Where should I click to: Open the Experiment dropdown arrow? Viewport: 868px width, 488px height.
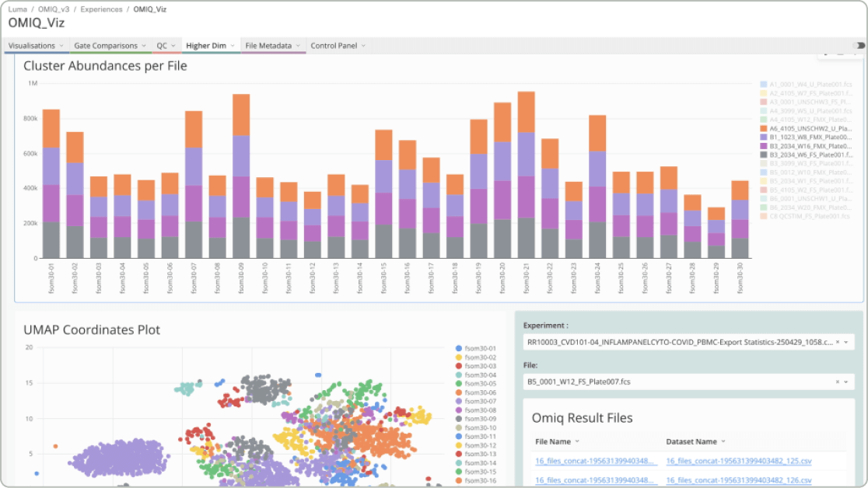(846, 342)
